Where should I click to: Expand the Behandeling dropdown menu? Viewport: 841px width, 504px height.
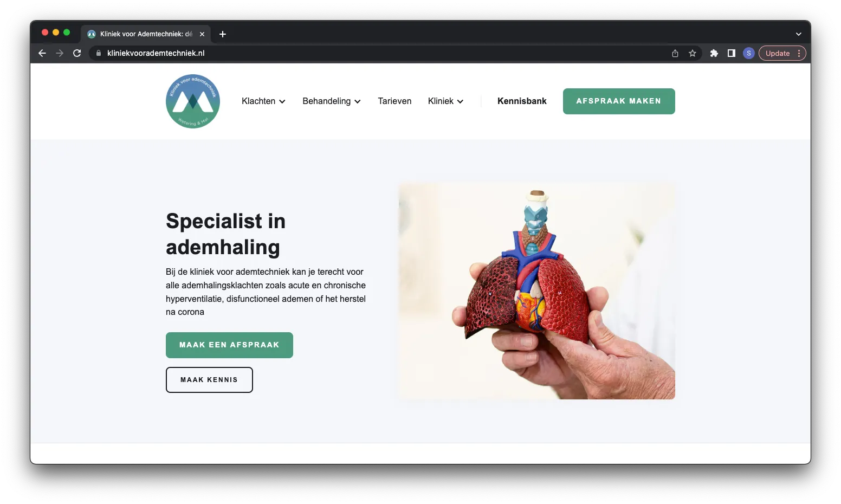point(332,101)
